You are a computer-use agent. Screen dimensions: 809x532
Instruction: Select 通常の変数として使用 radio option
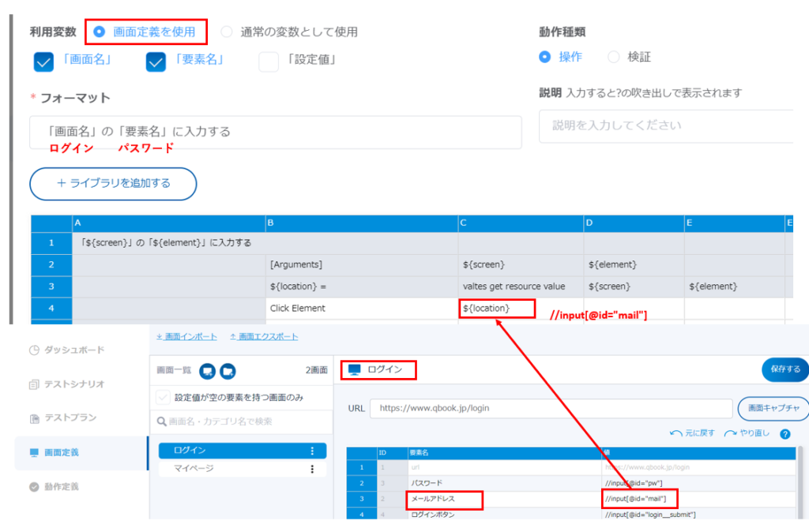point(227,32)
